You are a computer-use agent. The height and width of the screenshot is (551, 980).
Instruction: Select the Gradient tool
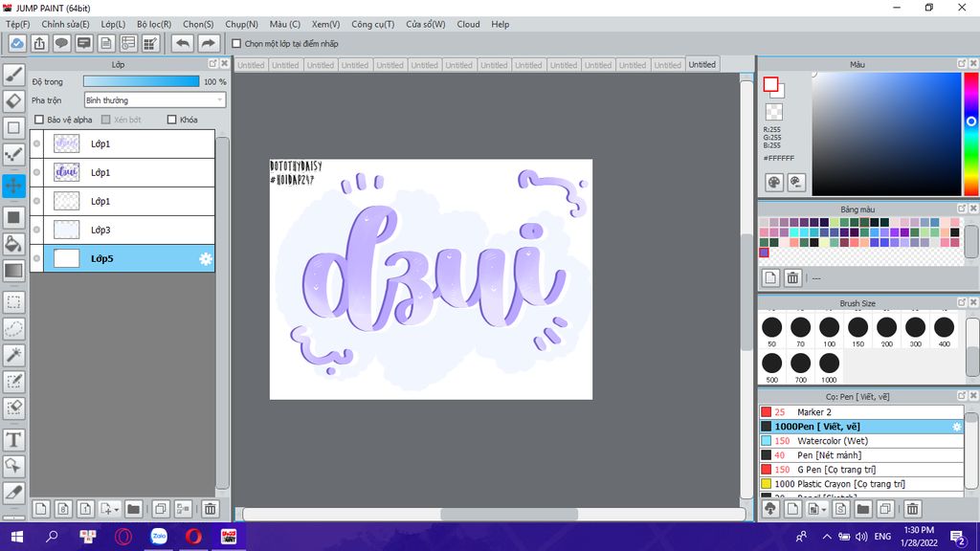coord(13,271)
